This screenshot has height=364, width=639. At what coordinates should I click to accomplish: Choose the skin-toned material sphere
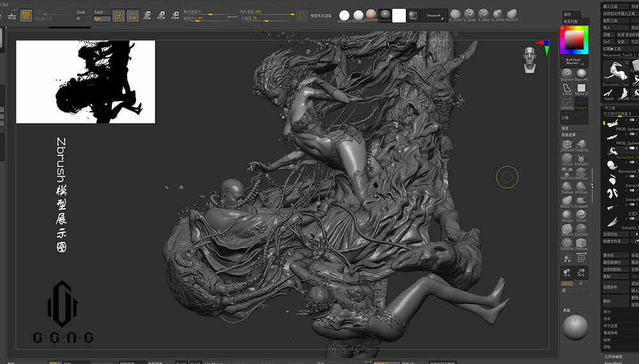point(371,15)
